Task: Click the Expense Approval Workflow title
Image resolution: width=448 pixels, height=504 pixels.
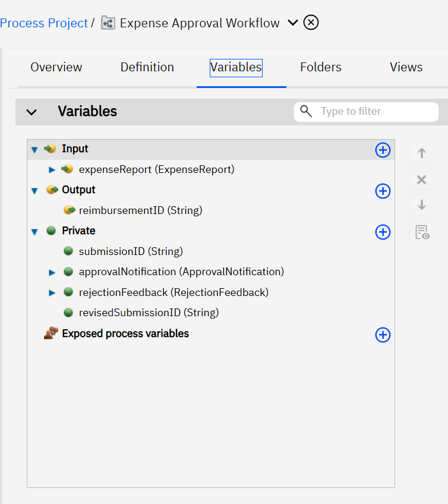Action: [x=200, y=23]
